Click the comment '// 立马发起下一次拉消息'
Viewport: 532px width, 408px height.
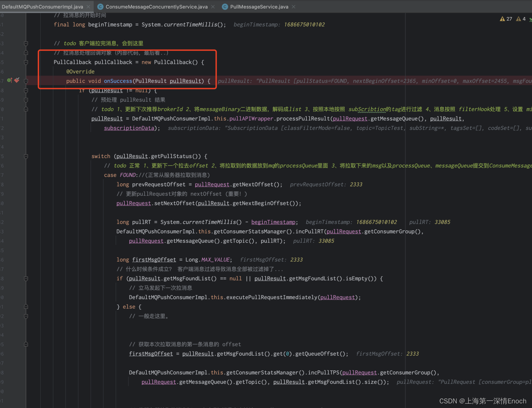coord(161,288)
